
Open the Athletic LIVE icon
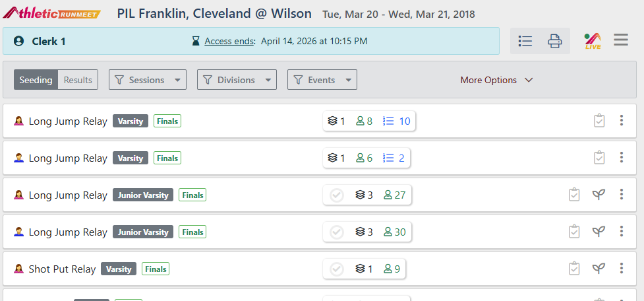pos(593,41)
